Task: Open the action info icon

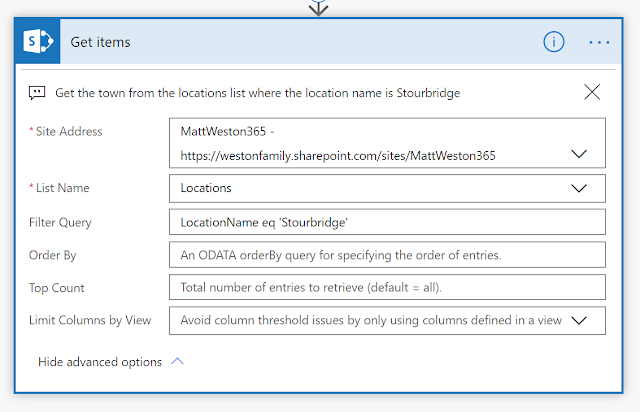Action: 554,42
